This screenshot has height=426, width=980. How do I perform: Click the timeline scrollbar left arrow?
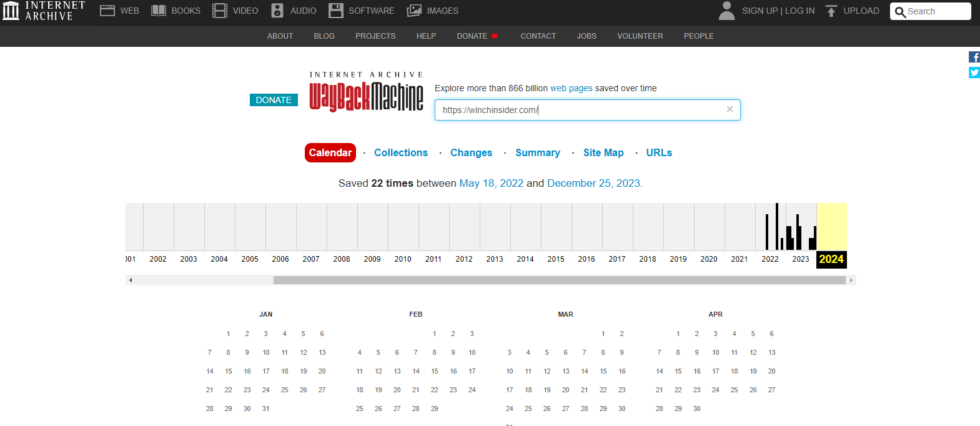point(131,280)
